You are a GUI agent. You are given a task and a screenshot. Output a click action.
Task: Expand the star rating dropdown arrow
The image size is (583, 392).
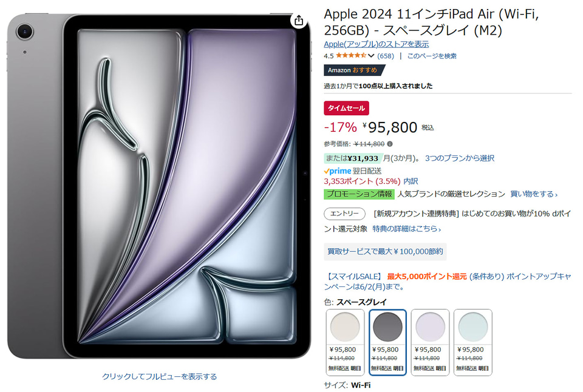[x=370, y=56]
